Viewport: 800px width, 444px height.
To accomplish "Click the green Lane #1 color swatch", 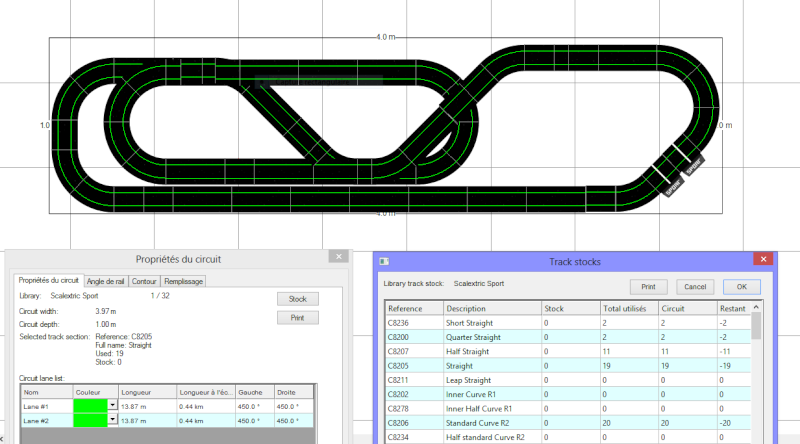I will pyautogui.click(x=90, y=407).
